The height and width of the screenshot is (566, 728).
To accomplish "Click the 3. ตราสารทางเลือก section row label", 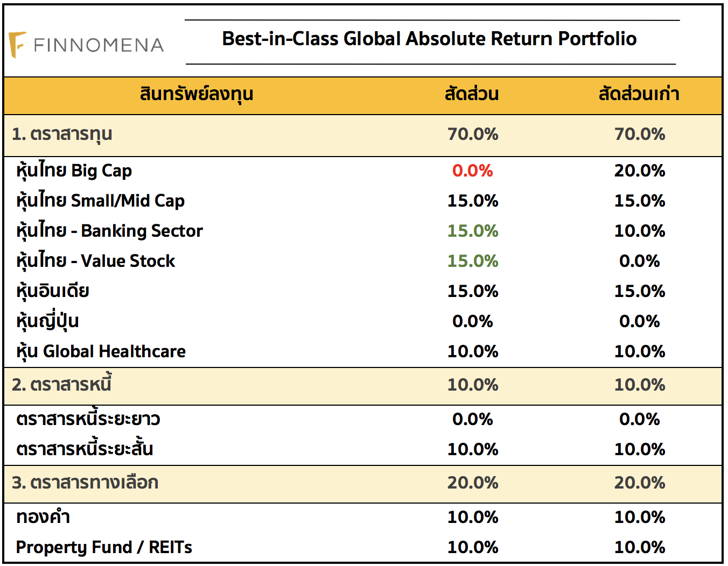I will click(85, 483).
